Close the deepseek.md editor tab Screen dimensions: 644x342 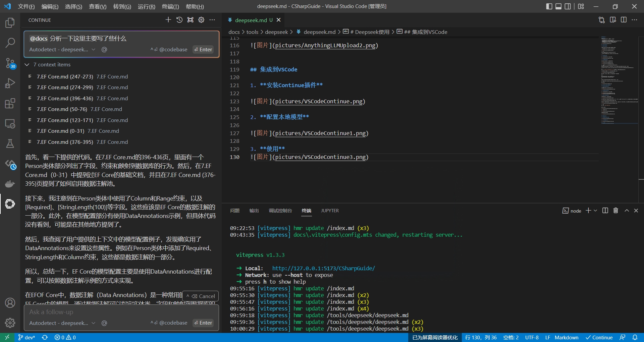pos(278,20)
